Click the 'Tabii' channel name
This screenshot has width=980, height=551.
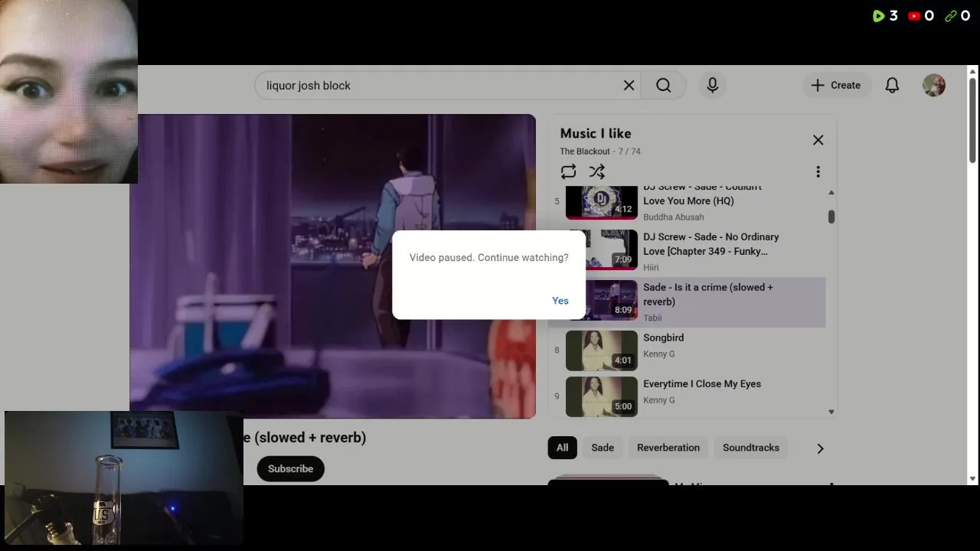[652, 318]
